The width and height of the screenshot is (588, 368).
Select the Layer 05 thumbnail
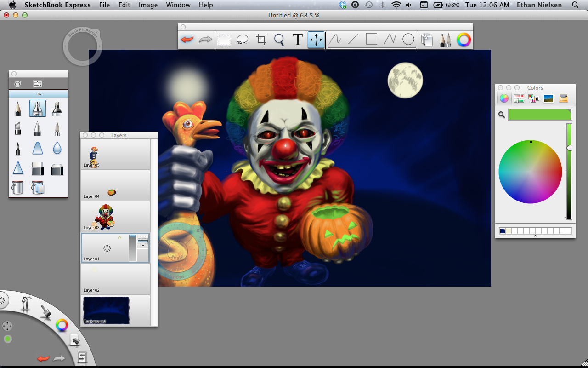pyautogui.click(x=115, y=154)
